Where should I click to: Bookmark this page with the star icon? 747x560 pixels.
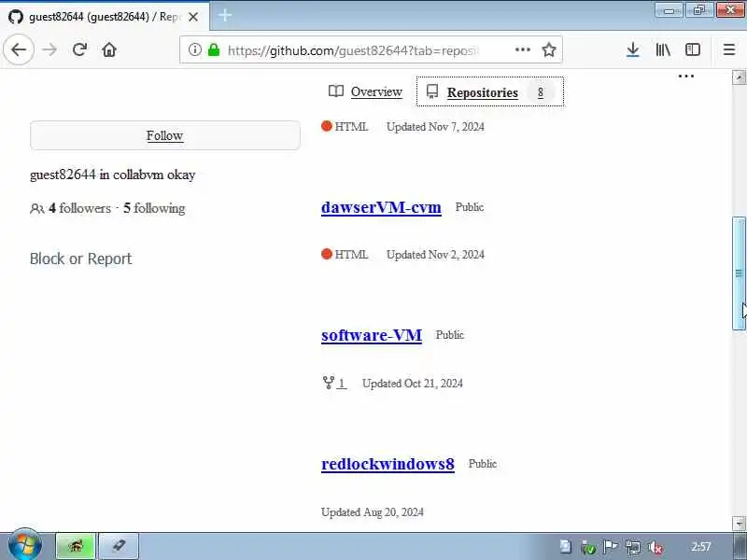[x=549, y=49]
